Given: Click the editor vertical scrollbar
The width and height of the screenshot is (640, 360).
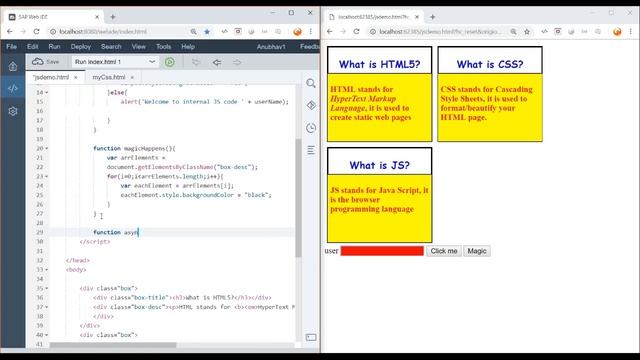Looking at the screenshot, I should (298, 198).
